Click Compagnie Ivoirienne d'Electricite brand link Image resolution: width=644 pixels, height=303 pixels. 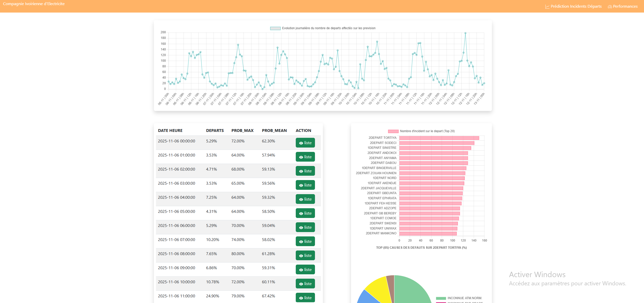tap(34, 4)
